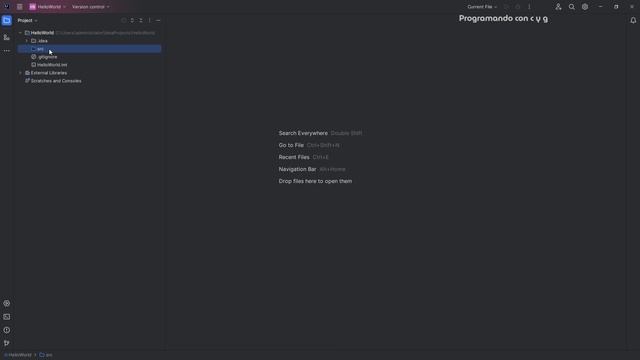Minimize the IntelliJ window
The height and width of the screenshot is (360, 640).
600,7
